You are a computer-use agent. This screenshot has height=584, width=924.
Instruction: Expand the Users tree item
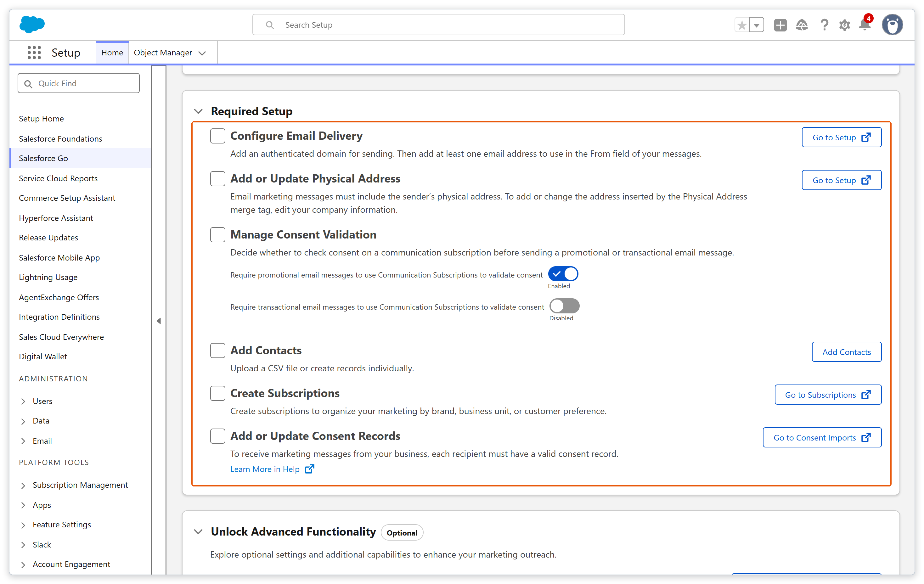23,401
